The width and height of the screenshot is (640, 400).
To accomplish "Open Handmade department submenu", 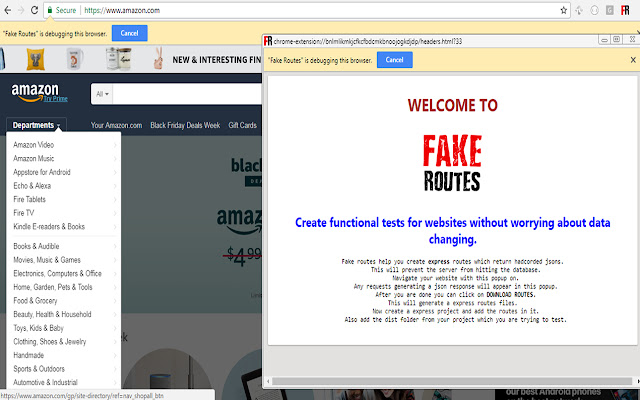I will tap(64, 355).
